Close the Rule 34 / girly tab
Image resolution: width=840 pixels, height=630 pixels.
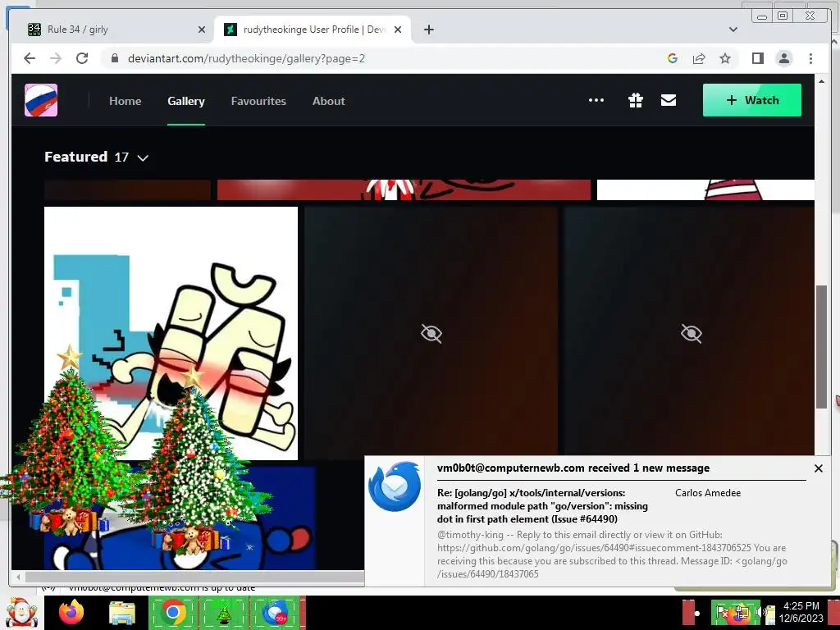tap(202, 30)
